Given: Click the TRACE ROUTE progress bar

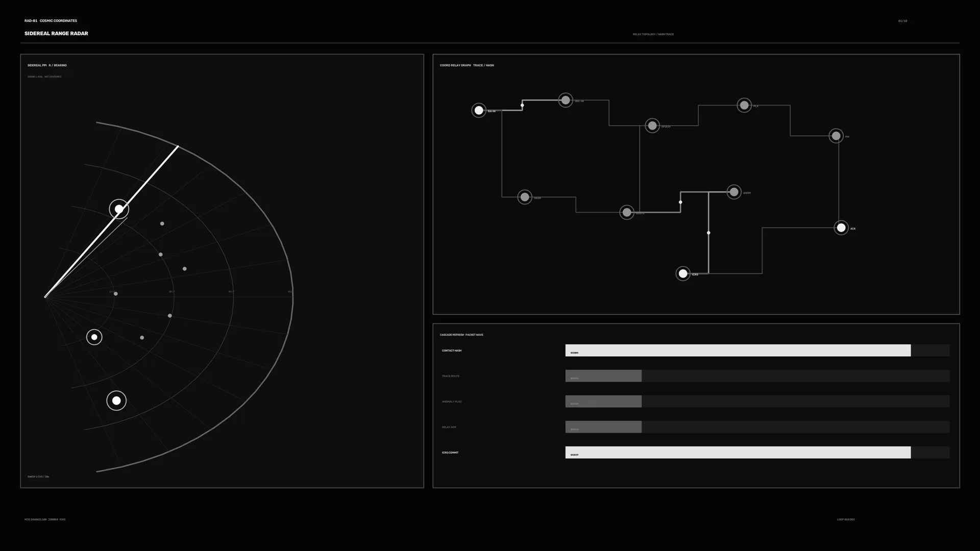Looking at the screenshot, I should tap(757, 376).
